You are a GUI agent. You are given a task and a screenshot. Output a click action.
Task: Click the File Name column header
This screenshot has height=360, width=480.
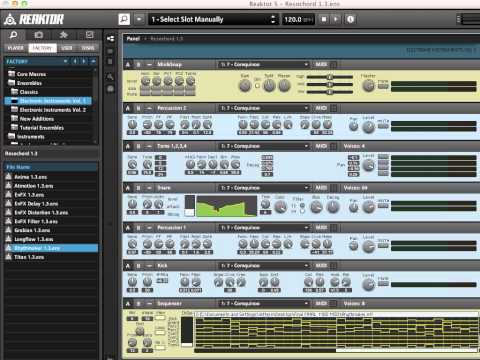point(51,167)
